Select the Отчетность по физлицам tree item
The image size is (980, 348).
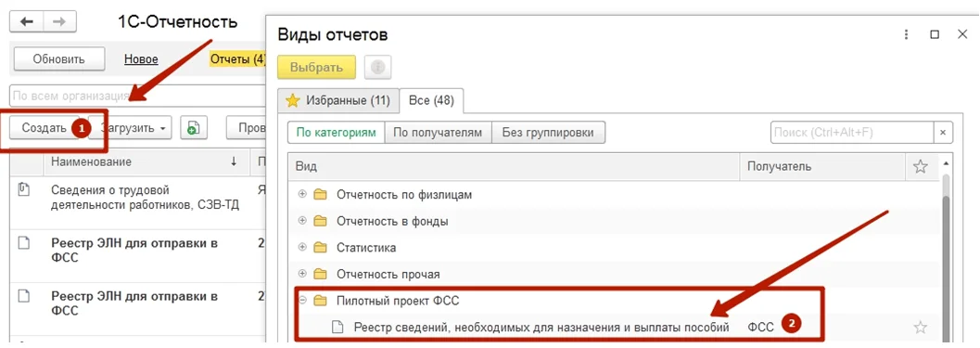pyautogui.click(x=403, y=195)
